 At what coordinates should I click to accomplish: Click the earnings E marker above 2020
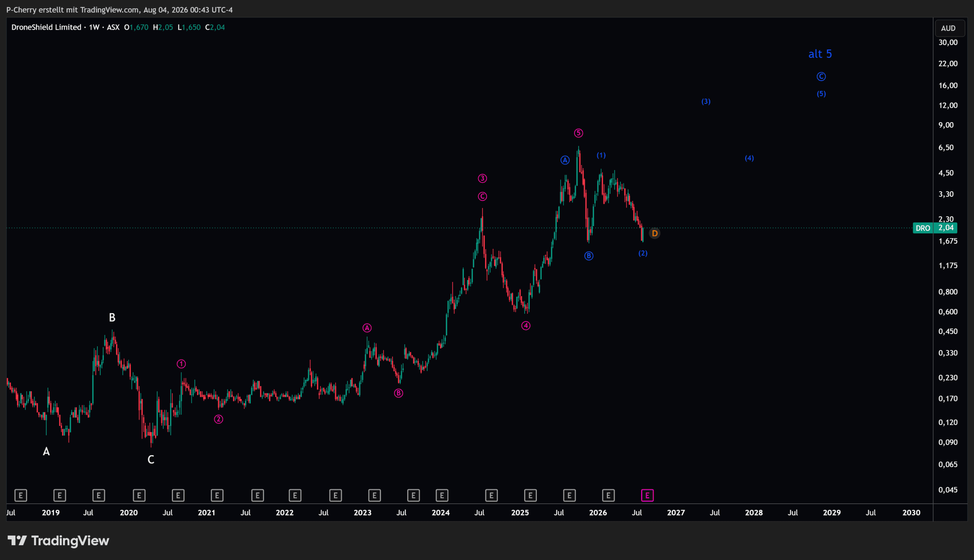tap(139, 495)
